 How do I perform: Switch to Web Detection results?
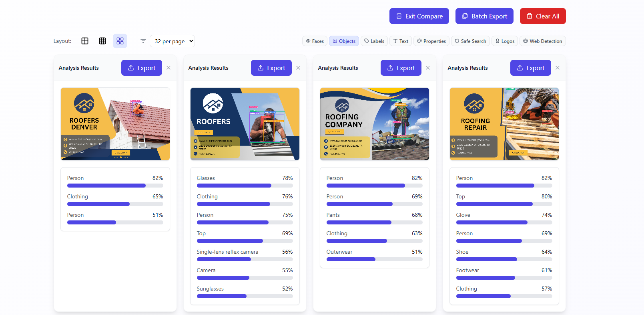tap(542, 41)
